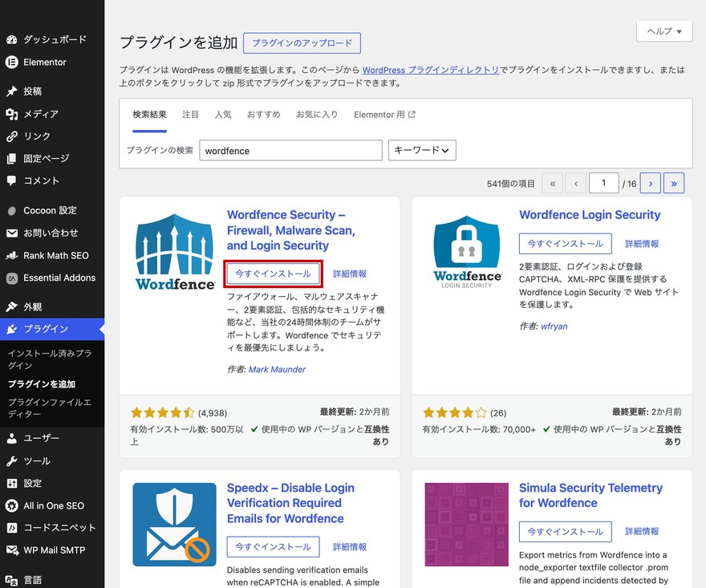
Task: Open プラグインファイルエディター submenu item
Action: (50, 408)
